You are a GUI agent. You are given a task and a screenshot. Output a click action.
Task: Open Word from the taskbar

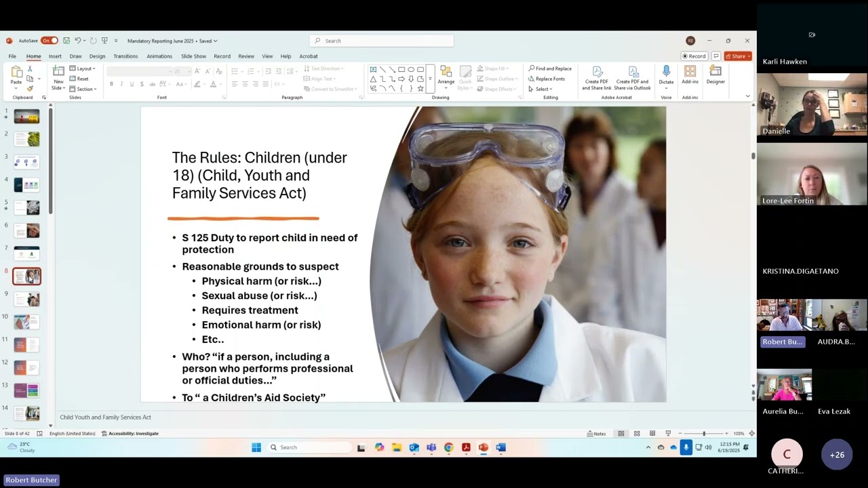click(500, 447)
